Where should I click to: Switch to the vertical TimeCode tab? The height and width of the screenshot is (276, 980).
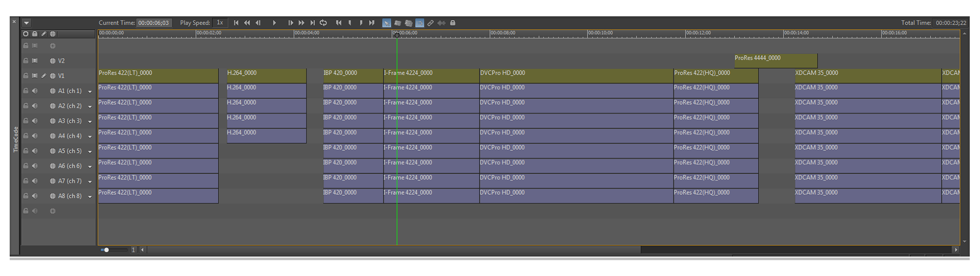[x=15, y=140]
